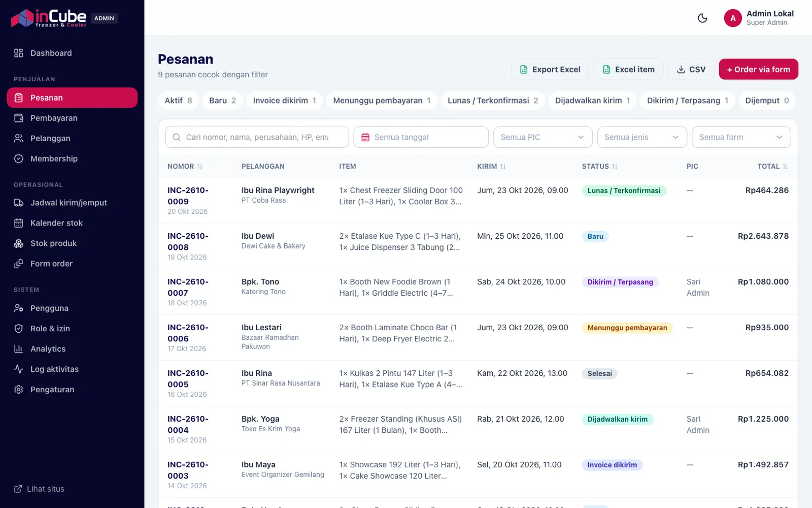Create new order via form button

click(x=758, y=70)
